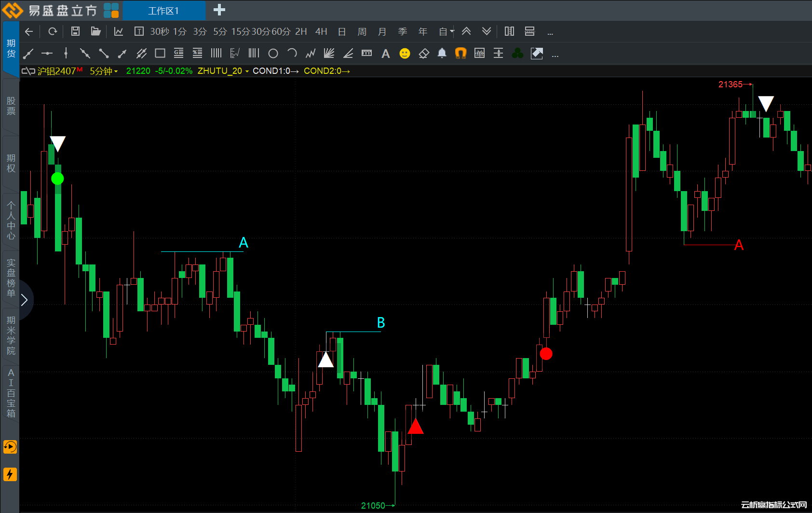Switch to the 15分 period

(x=241, y=32)
